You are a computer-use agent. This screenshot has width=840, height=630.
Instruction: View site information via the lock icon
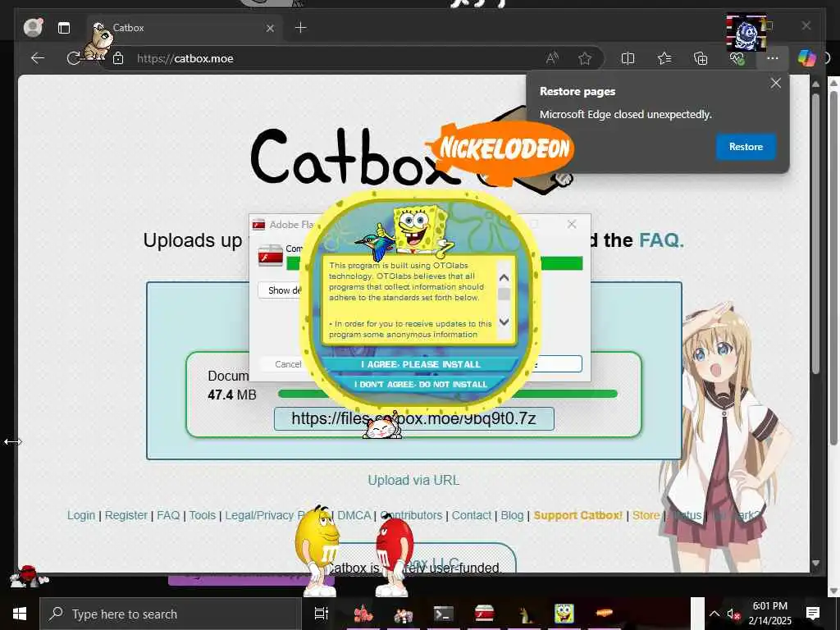pos(118,58)
